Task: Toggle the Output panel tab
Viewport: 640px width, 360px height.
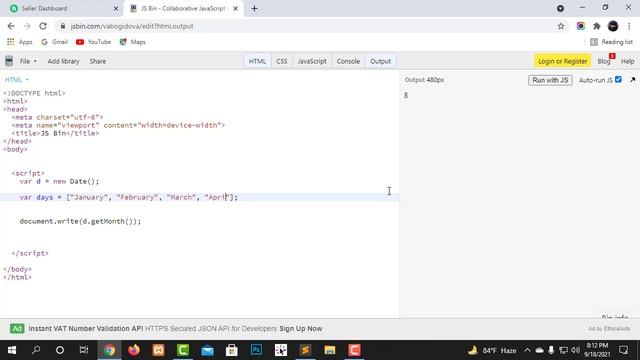Action: (380, 61)
